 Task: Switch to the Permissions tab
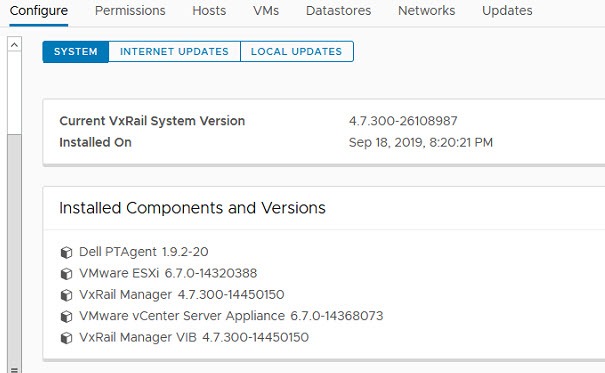click(130, 11)
